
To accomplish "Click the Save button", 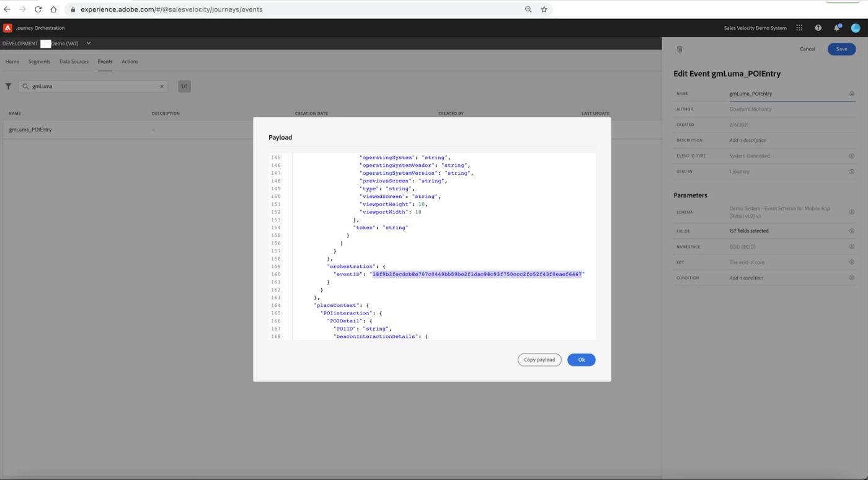I will (841, 49).
